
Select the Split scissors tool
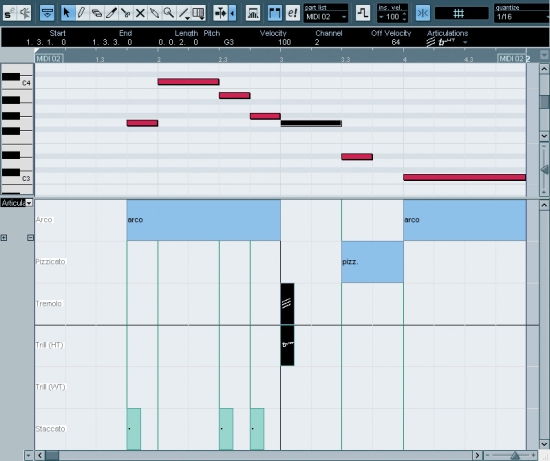[125, 13]
